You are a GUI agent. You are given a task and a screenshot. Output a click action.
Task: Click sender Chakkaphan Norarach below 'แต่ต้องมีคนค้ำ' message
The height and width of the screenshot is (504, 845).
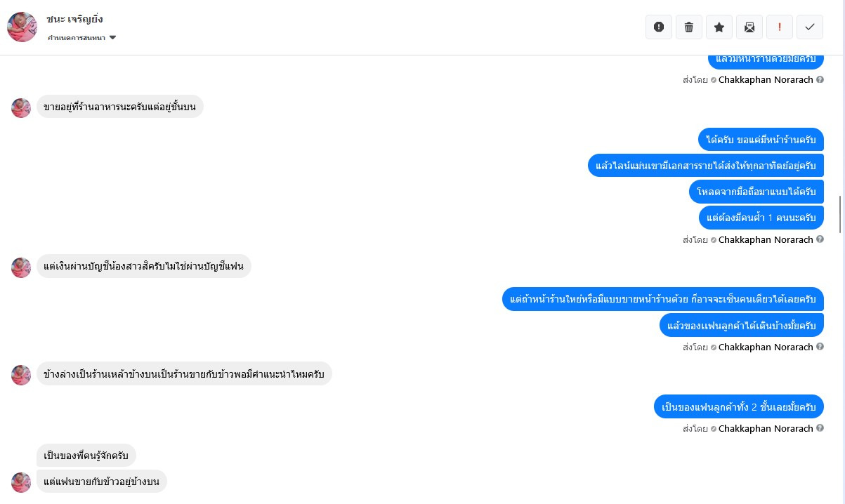pos(766,239)
